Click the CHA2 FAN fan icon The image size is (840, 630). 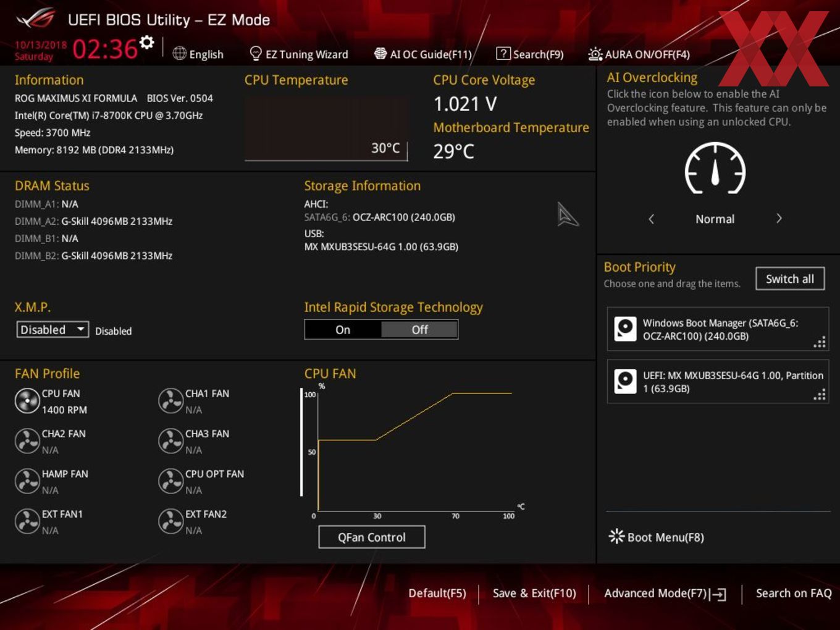point(27,441)
